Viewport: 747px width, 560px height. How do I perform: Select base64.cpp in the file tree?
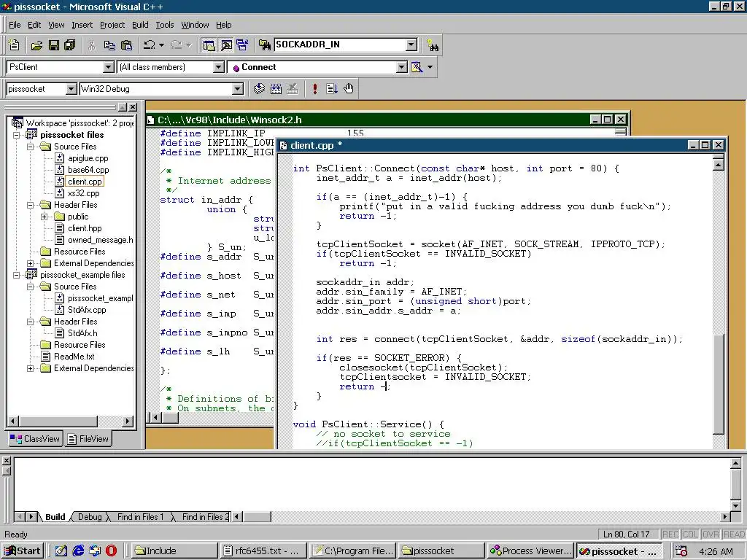point(88,170)
